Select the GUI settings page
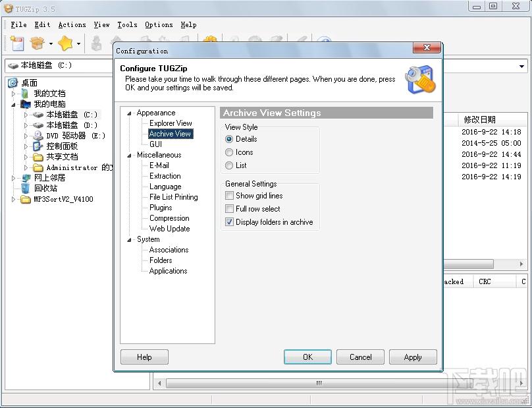Screen dimensions: 532x408 [155, 144]
